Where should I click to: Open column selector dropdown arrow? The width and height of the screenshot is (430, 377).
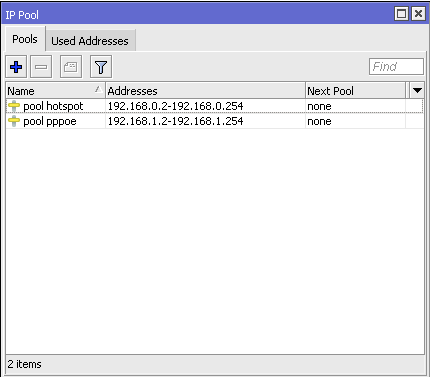[417, 90]
